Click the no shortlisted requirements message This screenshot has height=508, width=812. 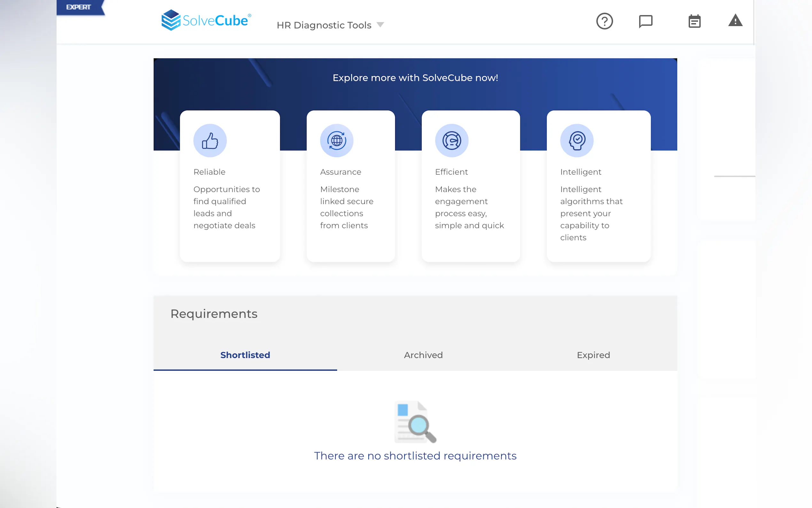pos(415,456)
